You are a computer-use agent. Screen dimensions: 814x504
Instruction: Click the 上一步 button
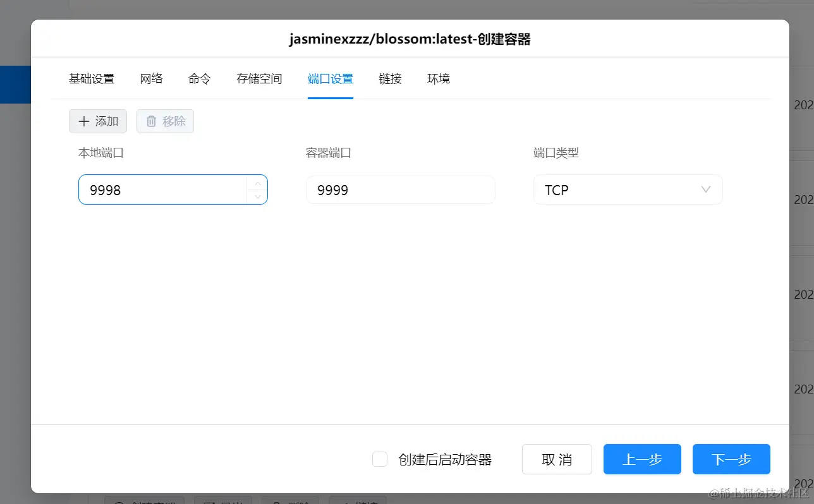click(641, 459)
